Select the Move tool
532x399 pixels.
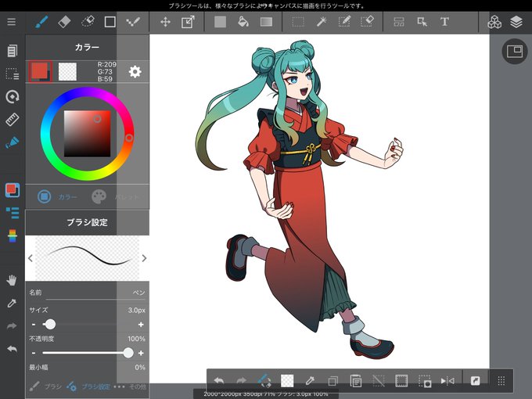tap(165, 22)
